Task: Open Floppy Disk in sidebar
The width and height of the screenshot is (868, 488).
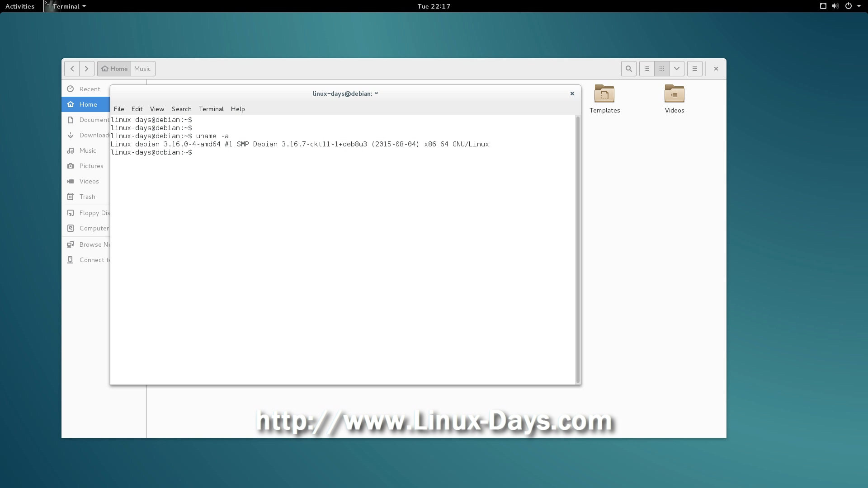Action: (x=86, y=213)
